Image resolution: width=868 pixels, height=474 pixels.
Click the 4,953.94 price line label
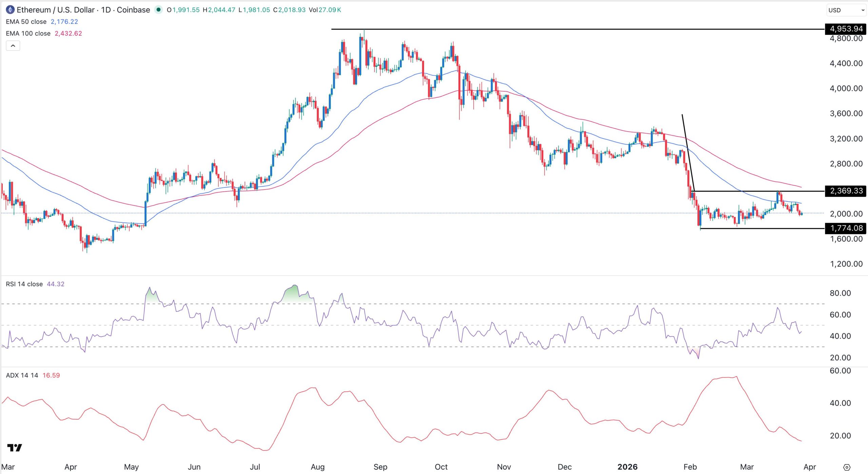(846, 29)
